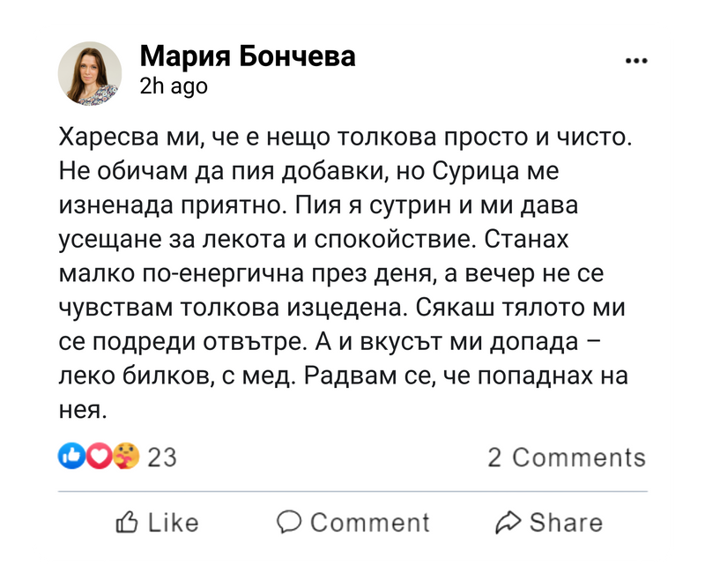Open the three-dot post options menu
Image resolution: width=705 pixels, height=588 pixels.
634,61
